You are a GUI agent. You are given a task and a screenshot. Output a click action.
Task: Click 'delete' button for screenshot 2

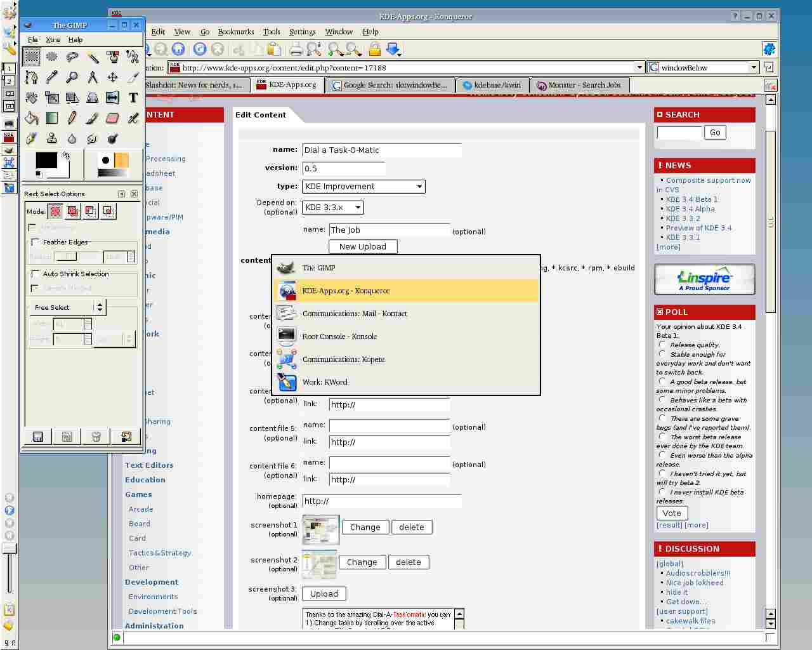pyautogui.click(x=409, y=562)
